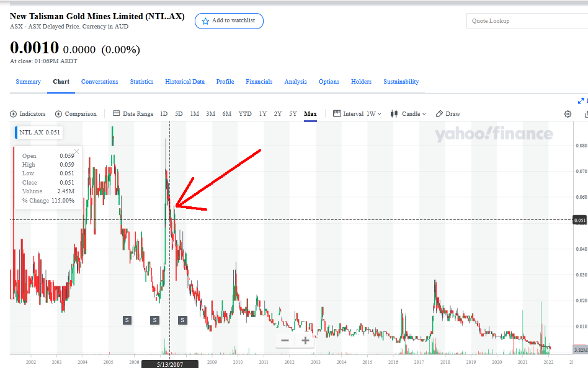The image size is (588, 368).
Task: Click the Draw tool button
Action: [x=448, y=113]
